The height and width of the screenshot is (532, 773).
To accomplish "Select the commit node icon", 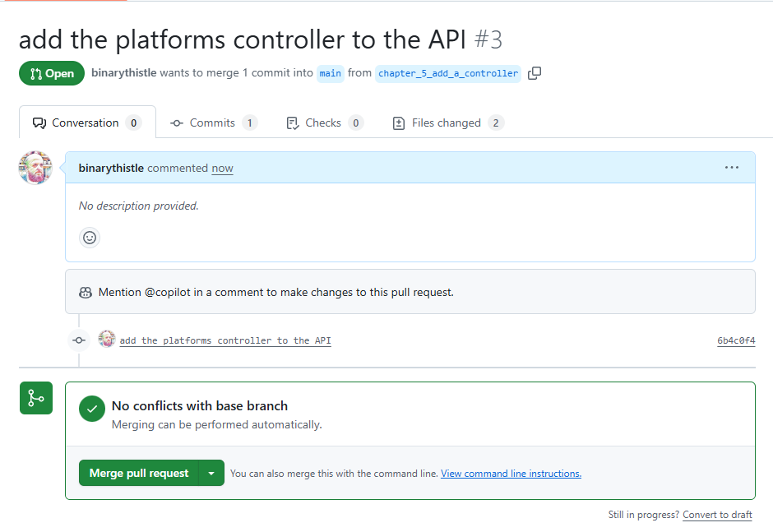I will coord(78,340).
